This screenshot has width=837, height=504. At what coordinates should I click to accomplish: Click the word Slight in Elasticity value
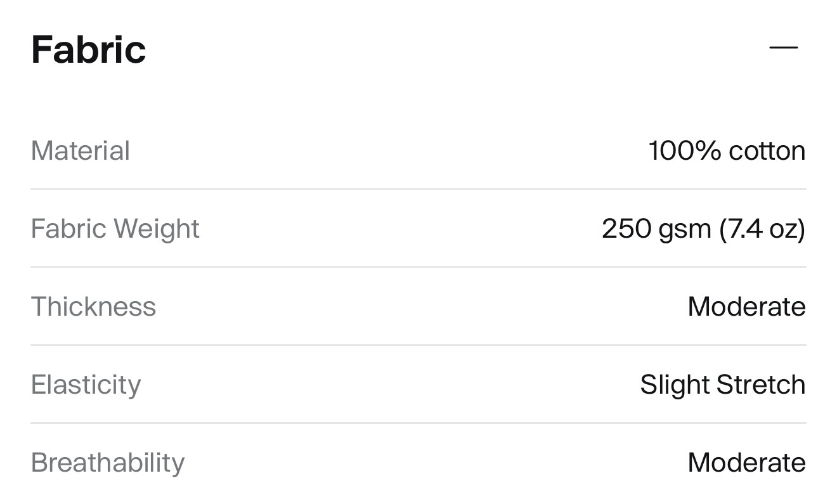click(x=674, y=385)
